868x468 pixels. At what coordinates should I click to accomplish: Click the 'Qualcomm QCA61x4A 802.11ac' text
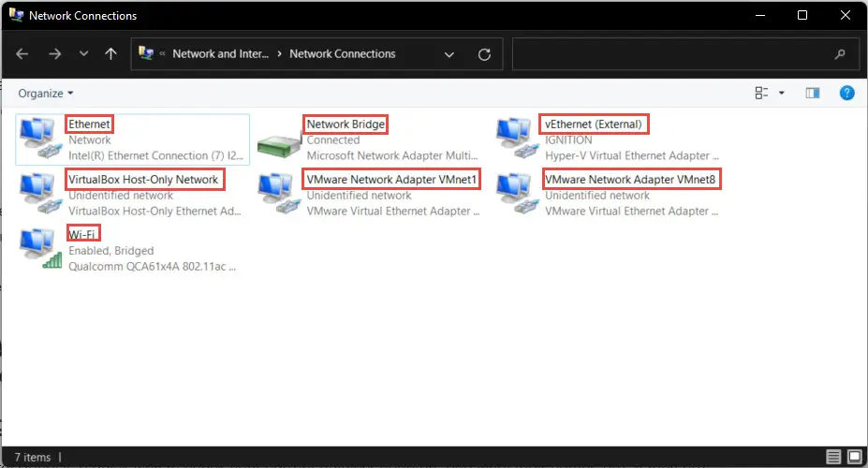pyautogui.click(x=153, y=266)
